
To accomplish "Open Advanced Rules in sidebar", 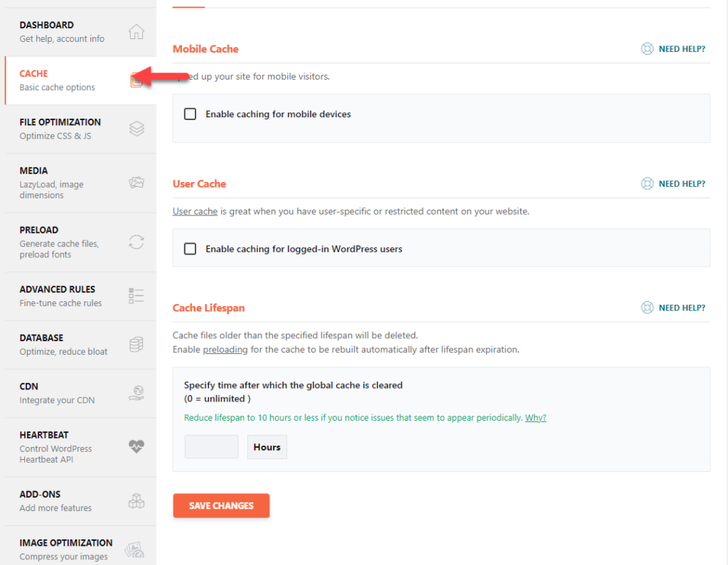I will click(81, 296).
